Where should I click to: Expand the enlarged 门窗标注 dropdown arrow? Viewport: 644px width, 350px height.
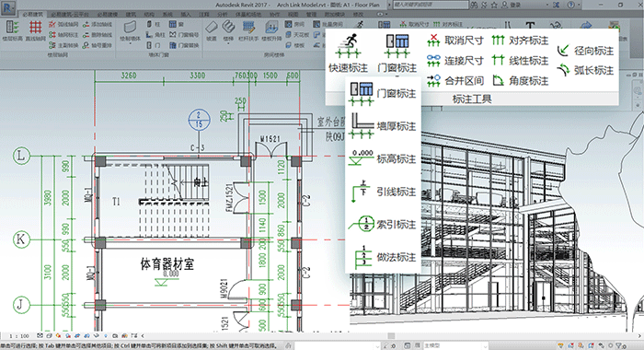coord(397,76)
